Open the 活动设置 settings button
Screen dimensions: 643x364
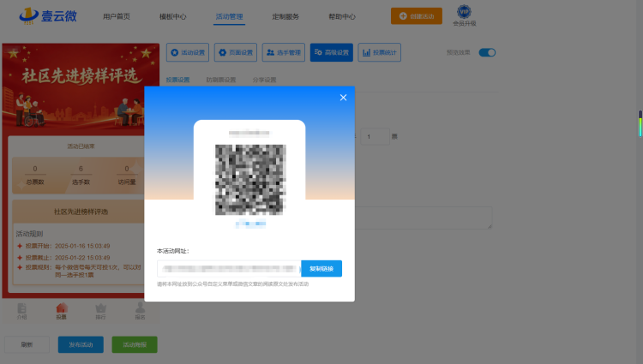pos(188,52)
